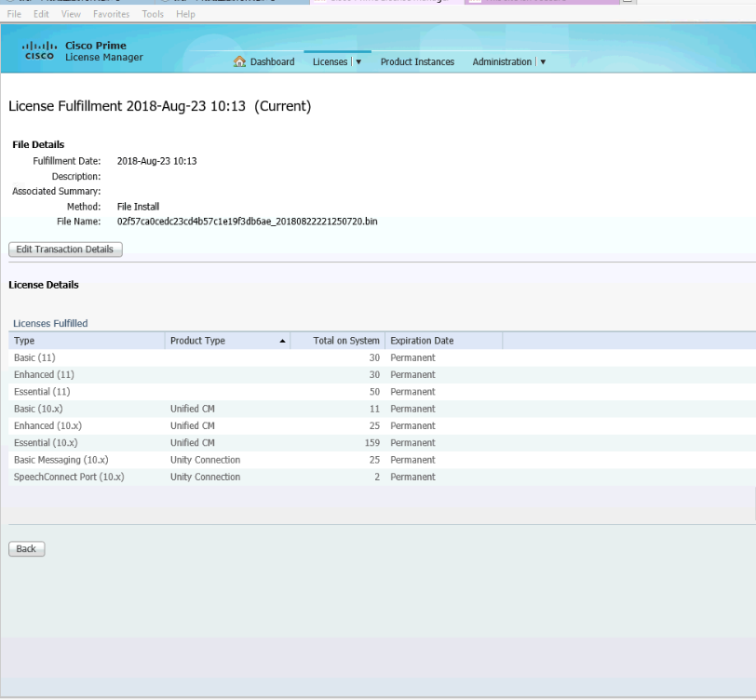Image resolution: width=756 pixels, height=700 pixels.
Task: Switch to the Product Instances tab
Action: 417,61
